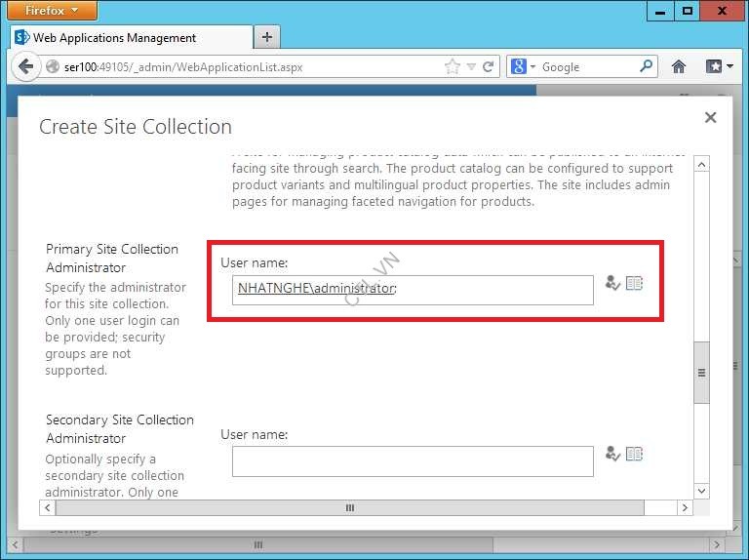
Task: Check names for secondary administrator
Action: coord(612,454)
